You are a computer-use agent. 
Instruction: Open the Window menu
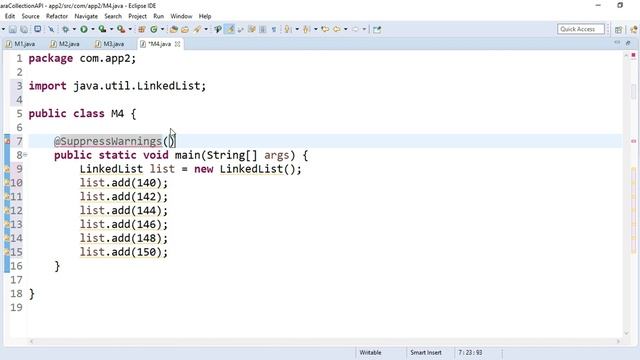pos(181,16)
